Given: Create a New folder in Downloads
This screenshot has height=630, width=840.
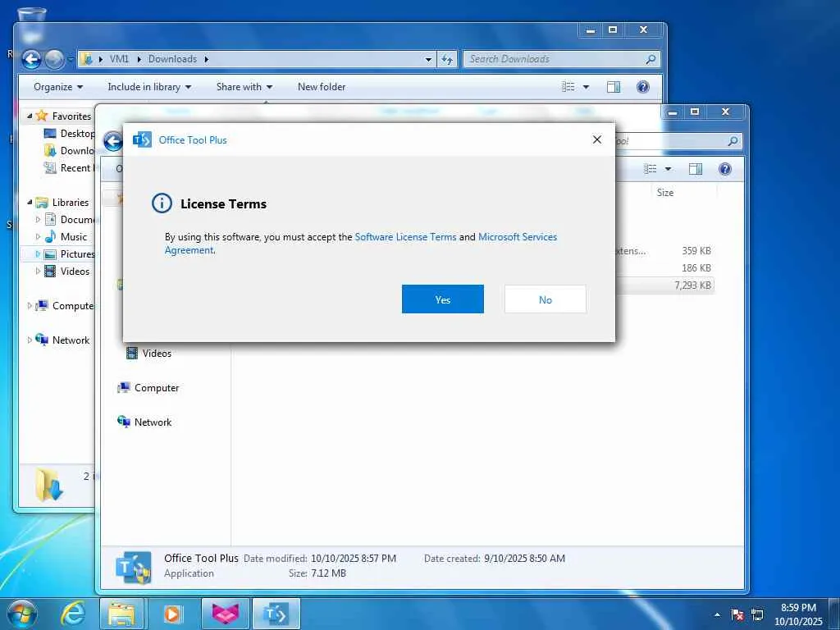Looking at the screenshot, I should click(322, 87).
